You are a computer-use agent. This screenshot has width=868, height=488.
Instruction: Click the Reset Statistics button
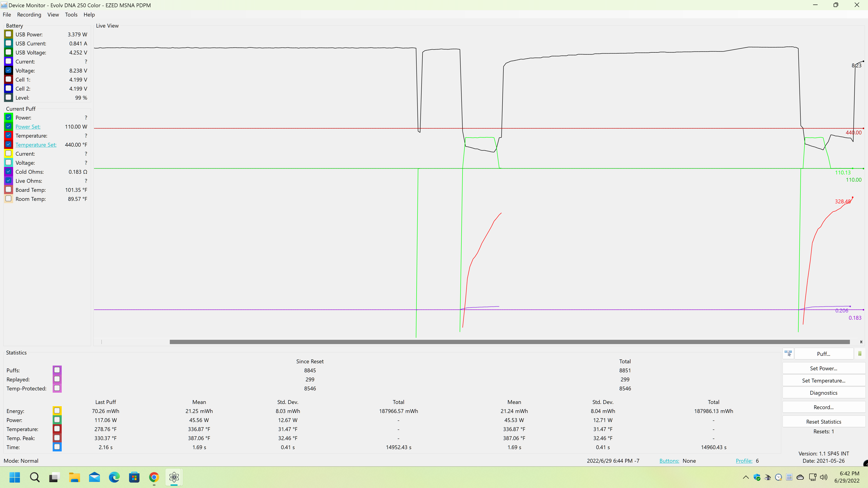point(823,422)
